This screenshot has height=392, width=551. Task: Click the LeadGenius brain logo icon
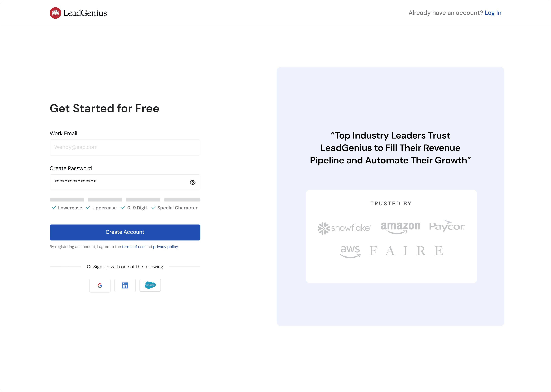(x=55, y=13)
